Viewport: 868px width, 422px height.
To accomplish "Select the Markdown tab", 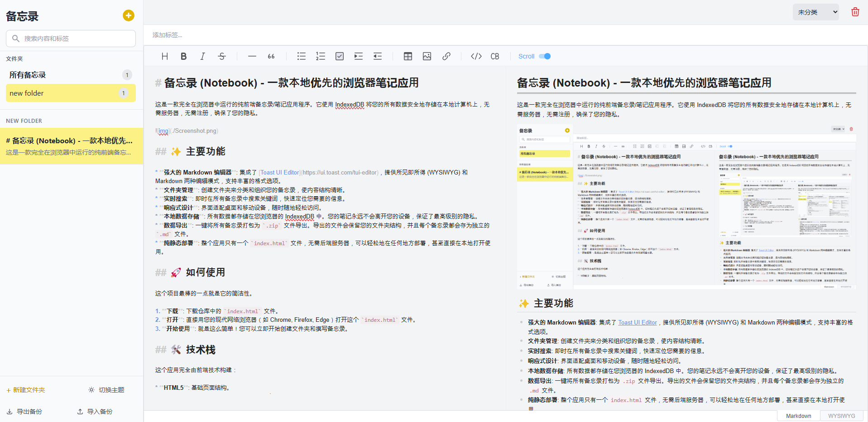I will click(798, 415).
